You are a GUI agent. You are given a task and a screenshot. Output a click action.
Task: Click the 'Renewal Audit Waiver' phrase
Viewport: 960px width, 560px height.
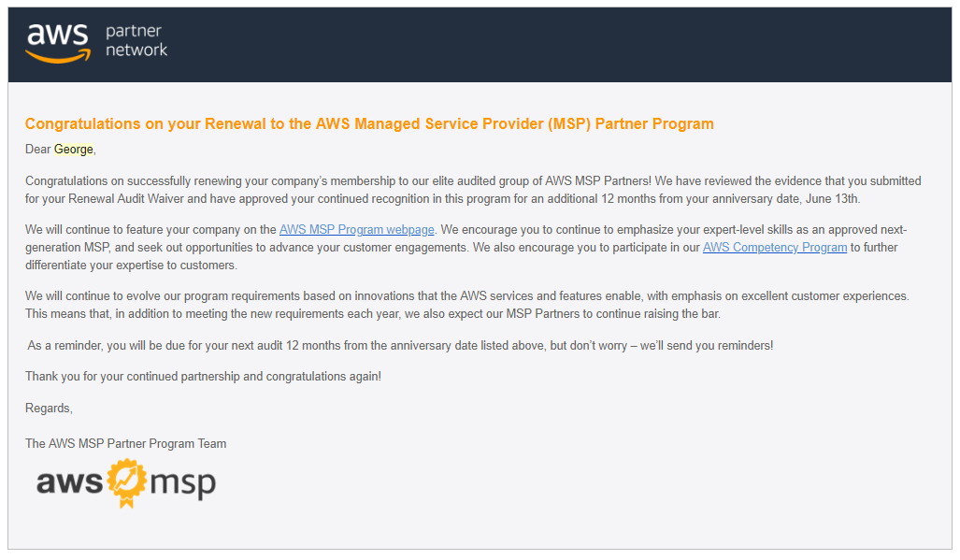[126, 199]
